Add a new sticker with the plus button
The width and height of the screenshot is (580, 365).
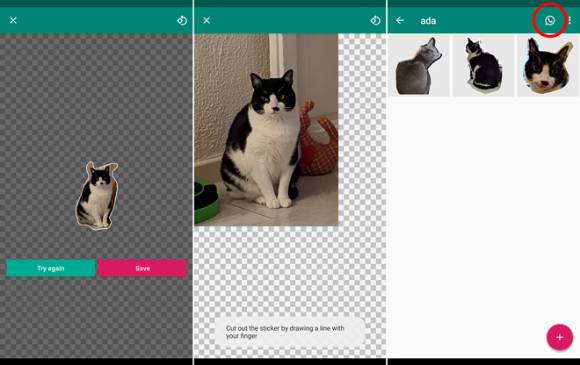pyautogui.click(x=560, y=337)
